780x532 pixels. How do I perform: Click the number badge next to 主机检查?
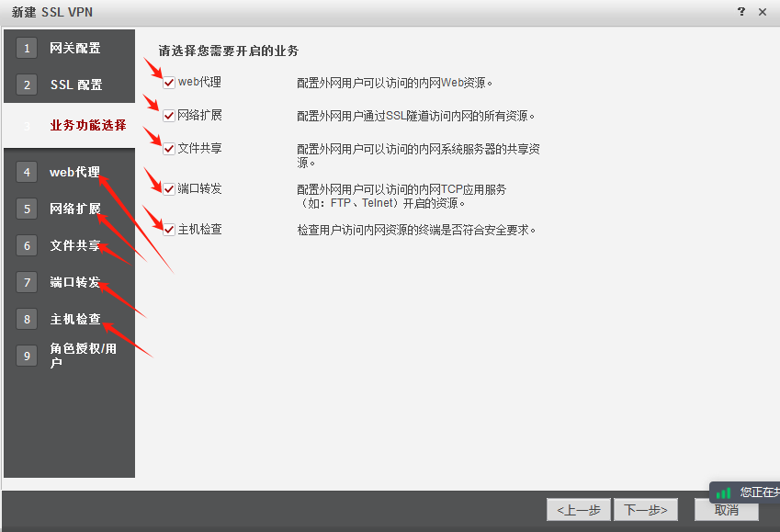click(26, 319)
